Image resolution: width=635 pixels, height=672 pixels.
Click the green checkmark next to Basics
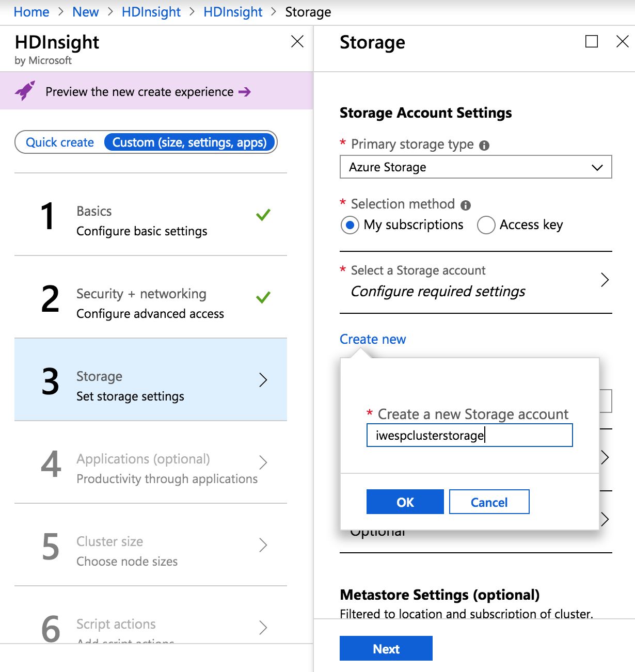click(263, 214)
